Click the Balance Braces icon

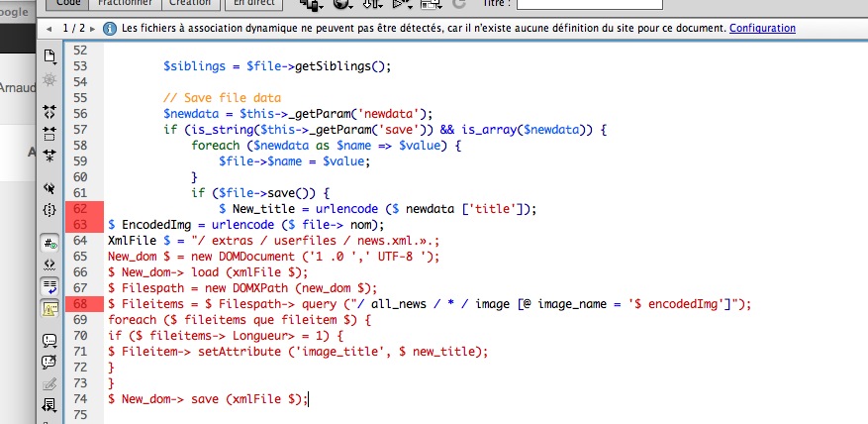(x=49, y=210)
